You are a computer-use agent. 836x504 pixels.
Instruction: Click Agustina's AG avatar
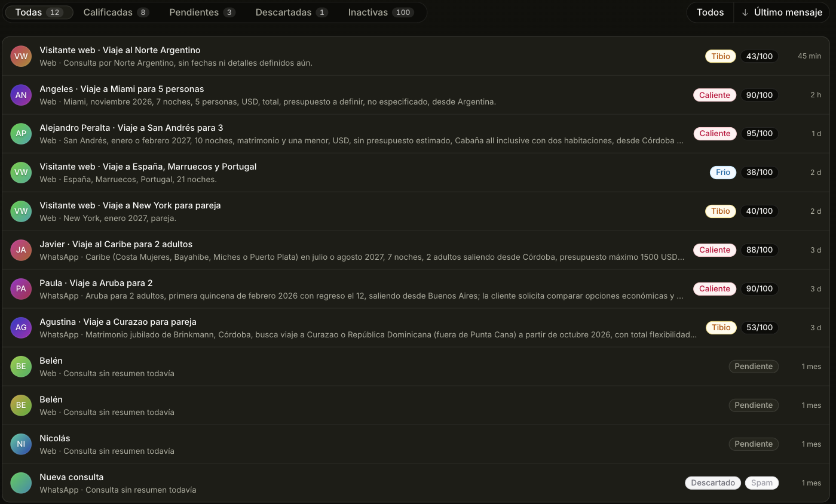[x=21, y=328]
